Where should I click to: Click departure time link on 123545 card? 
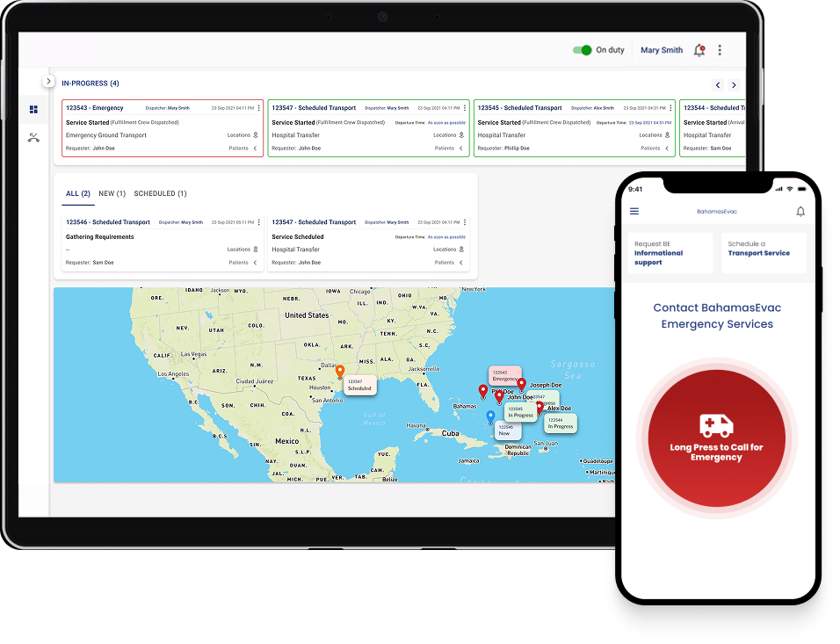pyautogui.click(x=650, y=123)
